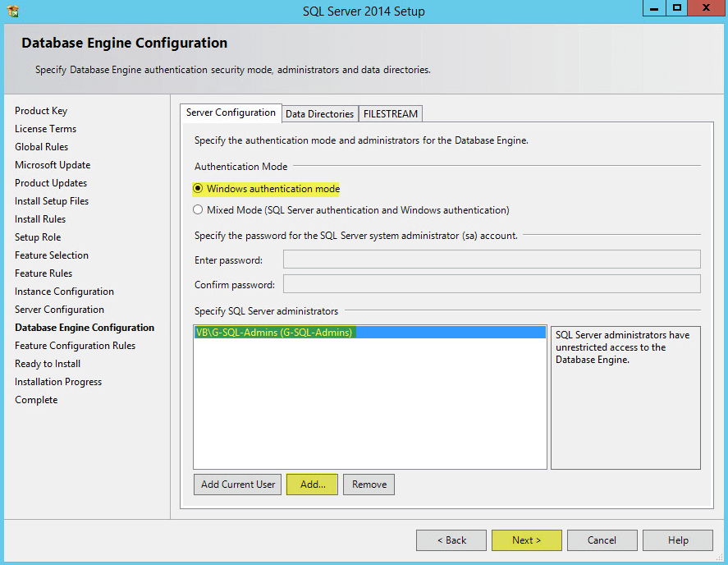Cancel the SQL Server setup
This screenshot has width=728, height=565.
tap(602, 540)
